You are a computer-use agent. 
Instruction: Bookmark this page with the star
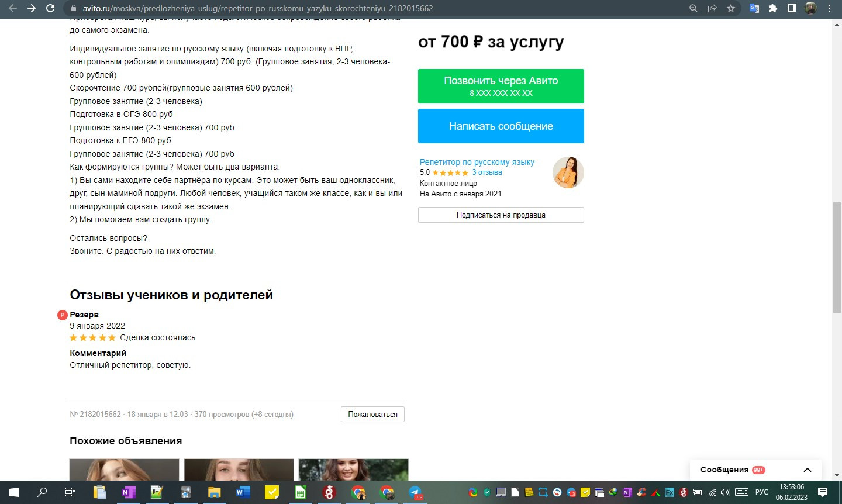pos(731,8)
